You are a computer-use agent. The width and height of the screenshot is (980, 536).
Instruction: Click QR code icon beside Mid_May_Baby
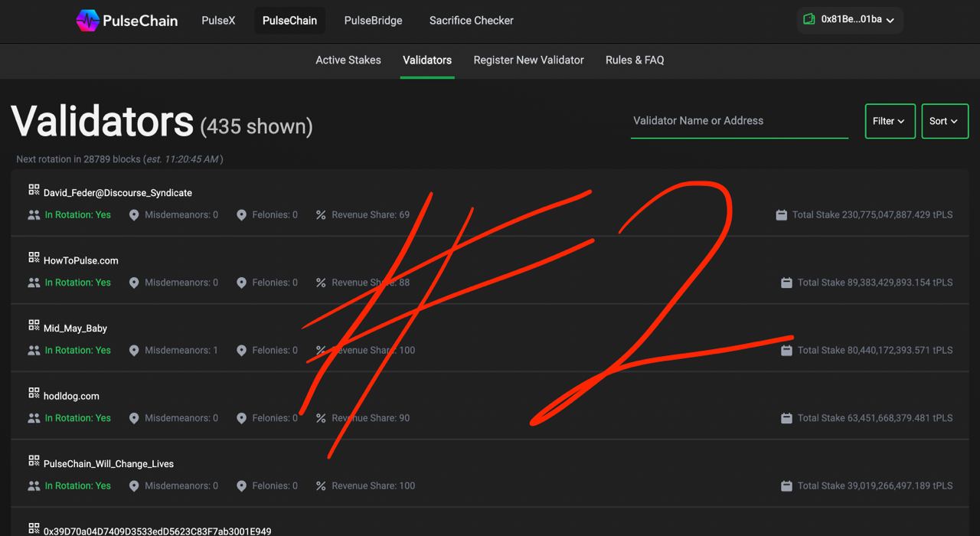coord(34,325)
